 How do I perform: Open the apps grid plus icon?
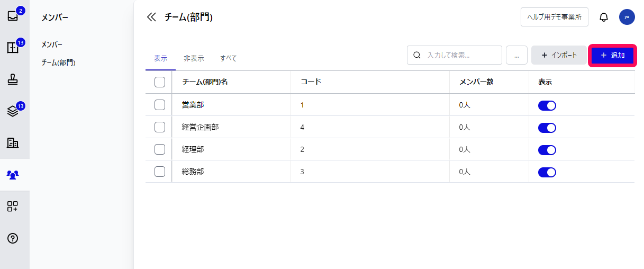[x=13, y=207]
